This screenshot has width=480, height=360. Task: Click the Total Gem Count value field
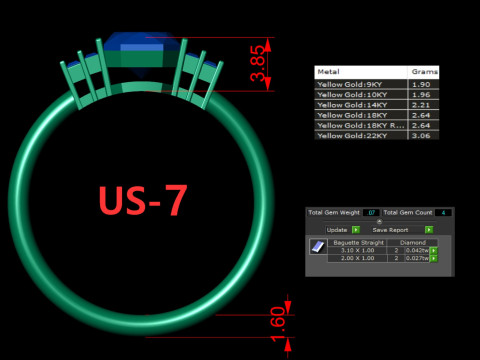[443, 213]
